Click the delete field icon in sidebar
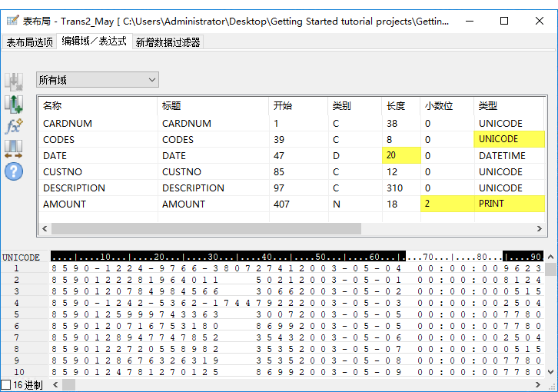Screen dimensions: 558x392 [14, 81]
